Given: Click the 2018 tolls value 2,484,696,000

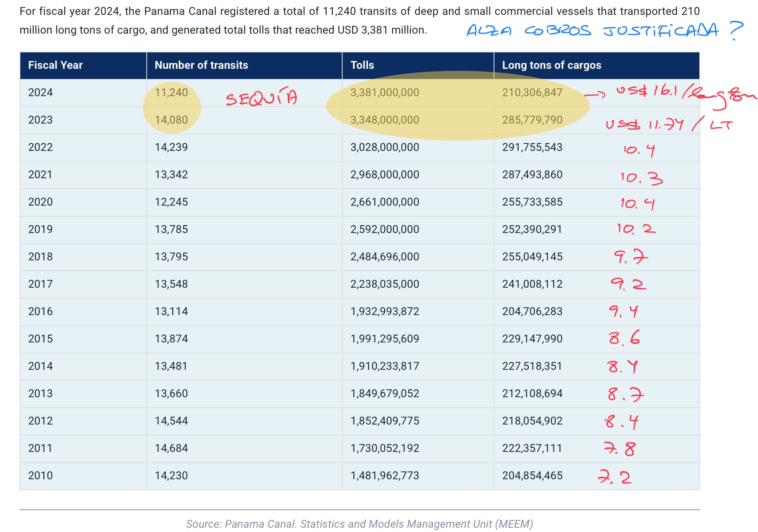Looking at the screenshot, I should [384, 257].
